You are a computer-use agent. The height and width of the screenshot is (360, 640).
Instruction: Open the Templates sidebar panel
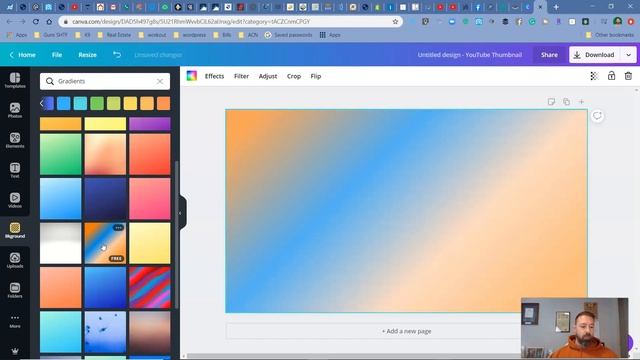(x=15, y=80)
